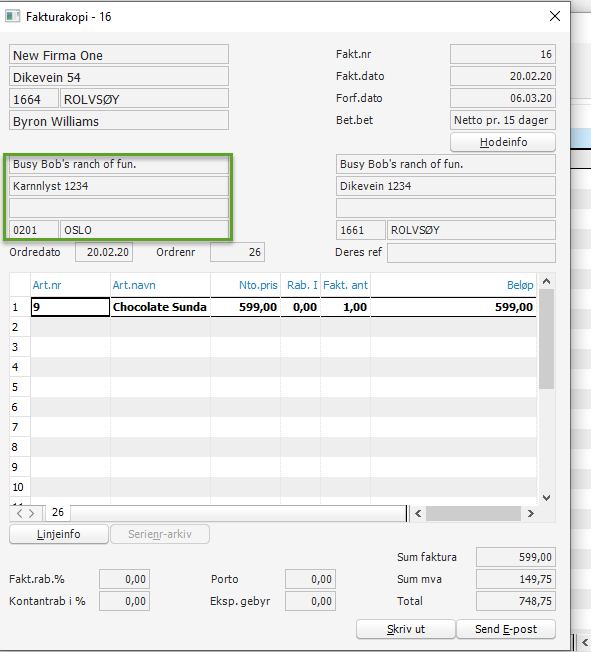Select the Nto.pris cell 599,00
This screenshot has height=652, width=591.
tap(245, 307)
